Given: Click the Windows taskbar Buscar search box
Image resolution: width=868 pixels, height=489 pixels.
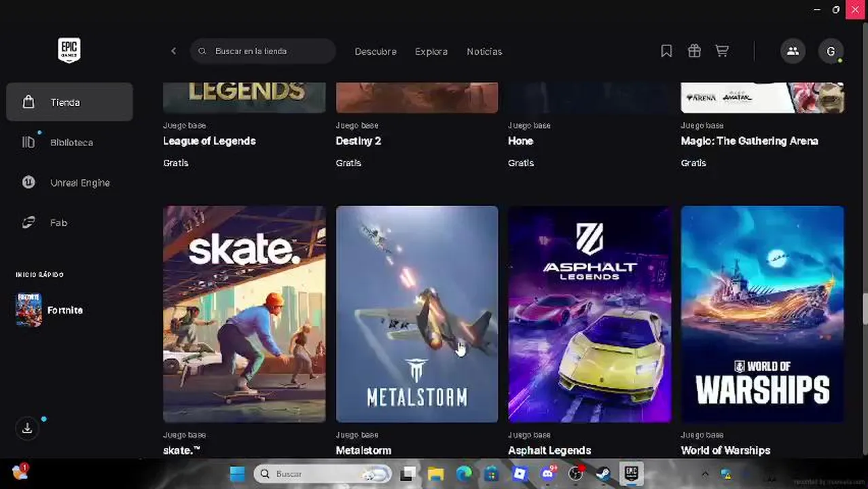Looking at the screenshot, I should point(323,473).
